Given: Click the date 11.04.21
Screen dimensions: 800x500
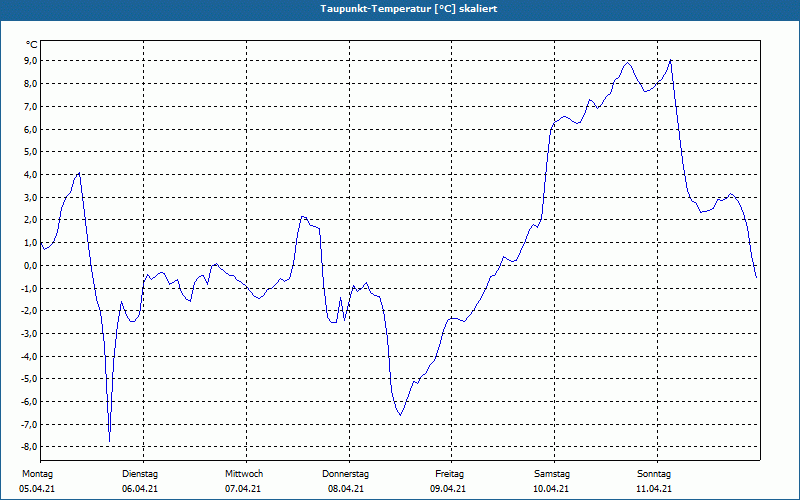Looking at the screenshot, I should (x=654, y=489).
